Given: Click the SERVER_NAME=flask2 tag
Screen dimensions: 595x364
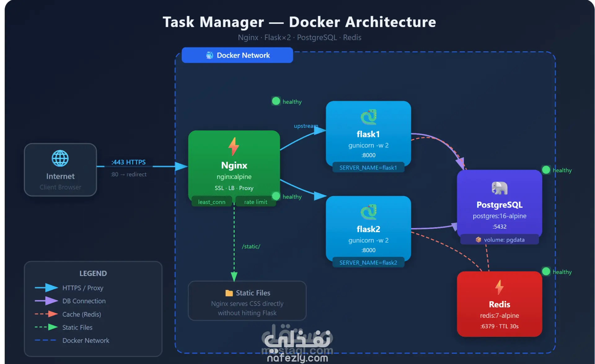Looking at the screenshot, I should 368,263.
